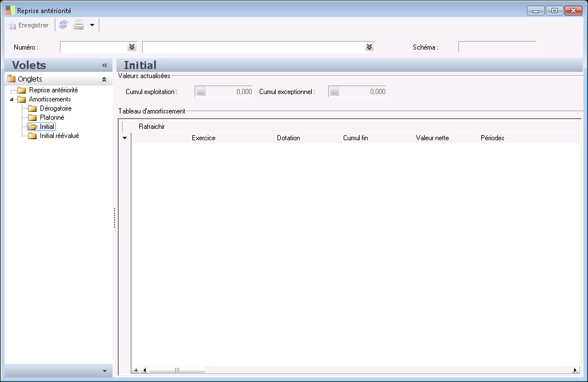Screen dimensions: 588x382
Task: Collapse the Onglets section
Action: (x=104, y=79)
